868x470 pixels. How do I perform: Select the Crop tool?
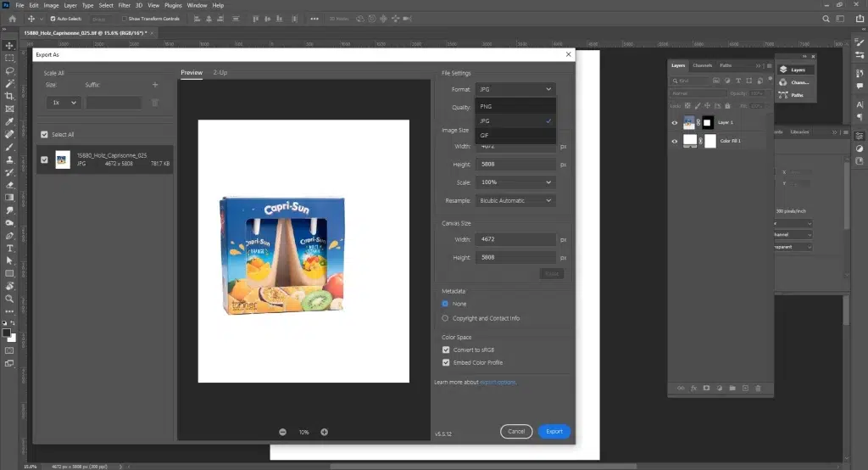point(9,97)
